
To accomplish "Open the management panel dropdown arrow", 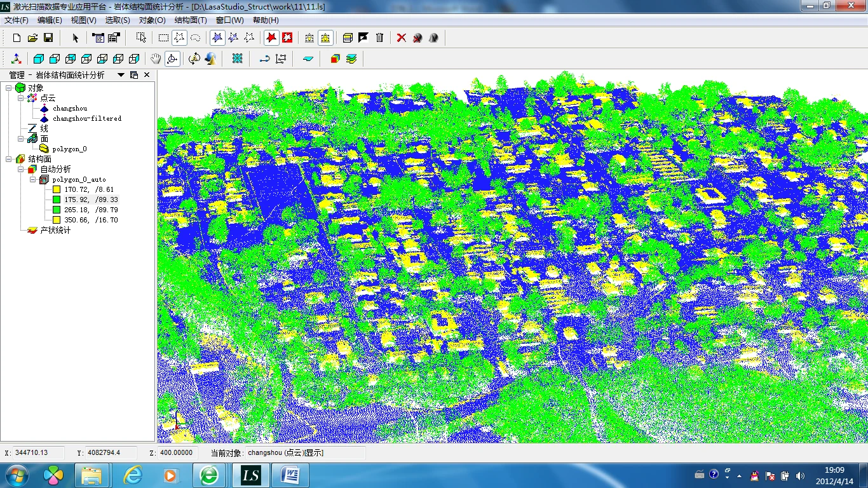I will 121,75.
